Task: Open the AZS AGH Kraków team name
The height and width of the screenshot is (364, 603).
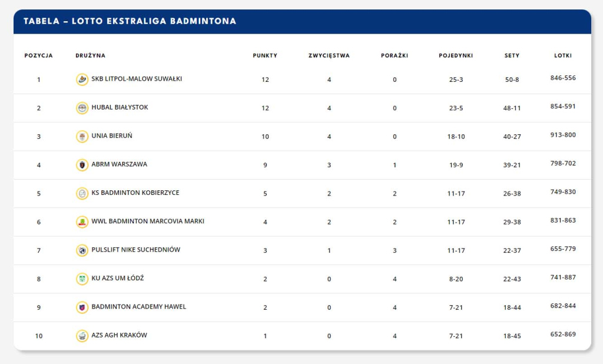Action: point(119,336)
